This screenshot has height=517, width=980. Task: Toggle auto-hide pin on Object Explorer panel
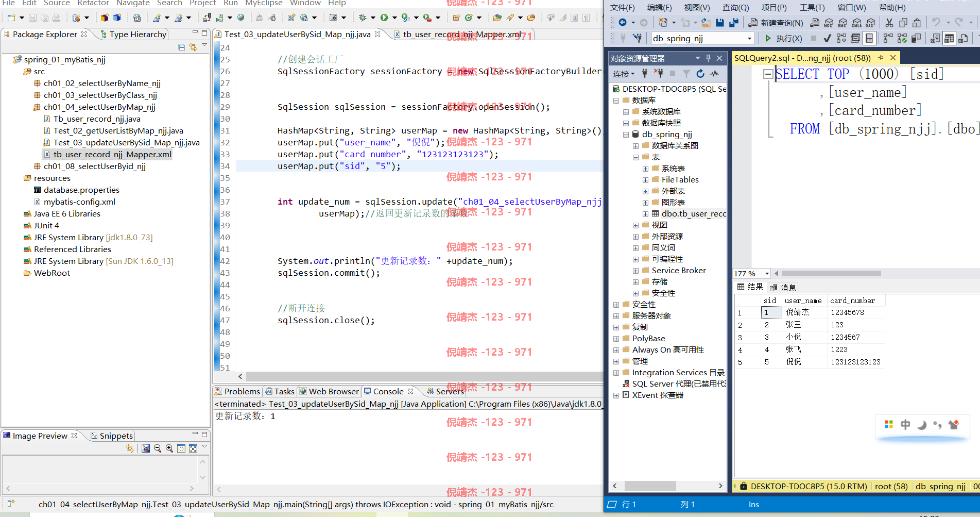pyautogui.click(x=709, y=58)
